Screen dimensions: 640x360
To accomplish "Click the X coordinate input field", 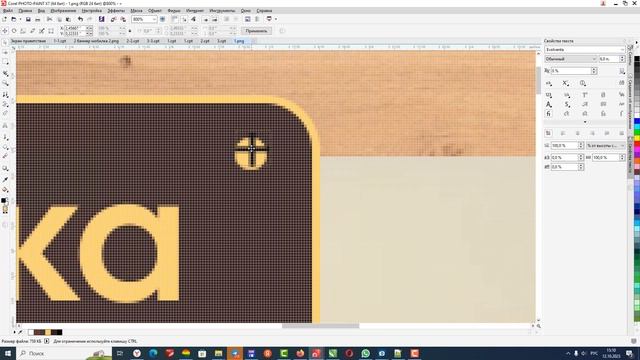I will click(x=76, y=28).
